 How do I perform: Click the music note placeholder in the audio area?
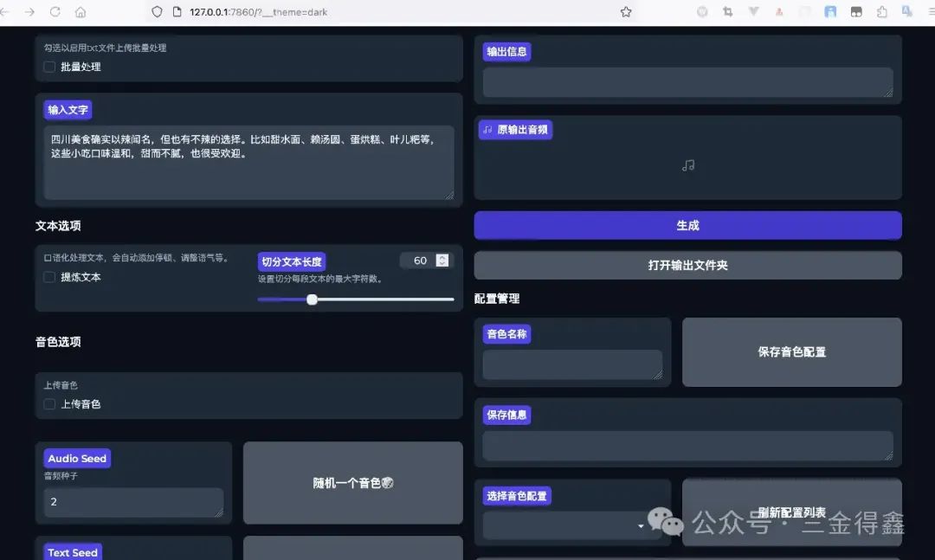(687, 164)
